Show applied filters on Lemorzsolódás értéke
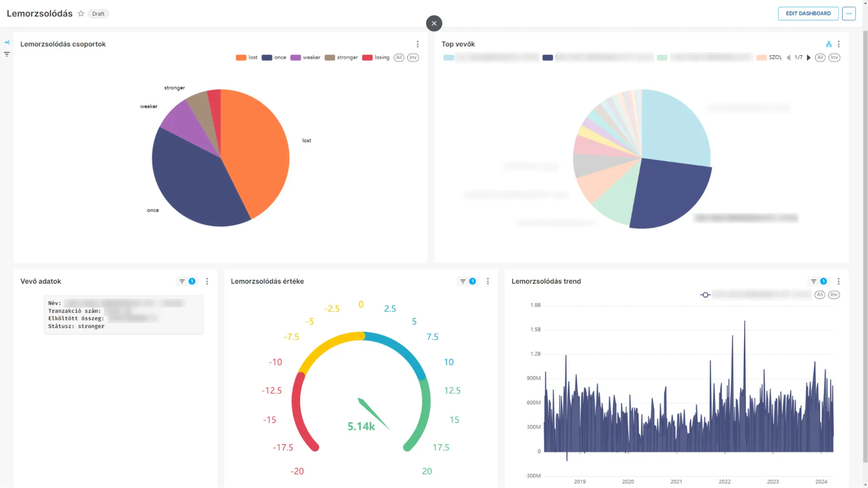The width and height of the screenshot is (868, 488). [467, 281]
